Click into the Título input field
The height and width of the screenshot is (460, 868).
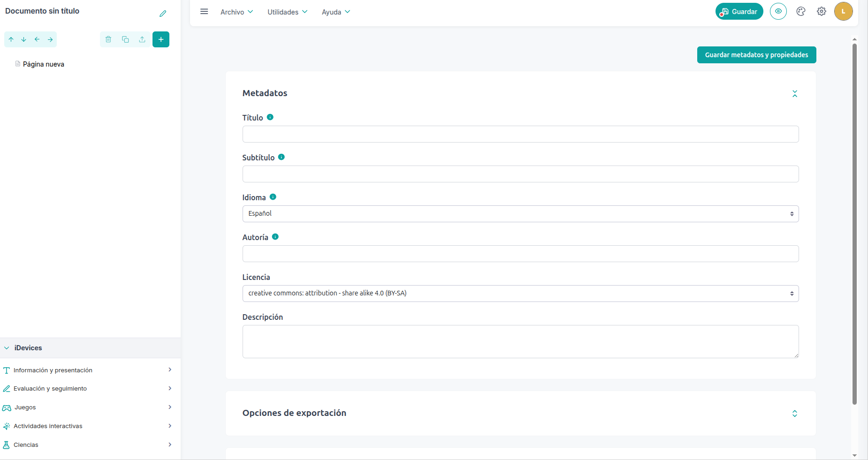(520, 134)
